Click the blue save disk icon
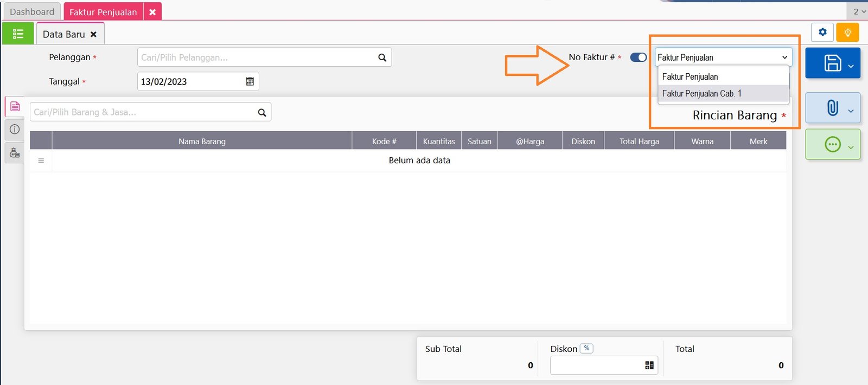Viewport: 868px width, 385px height. (832, 63)
